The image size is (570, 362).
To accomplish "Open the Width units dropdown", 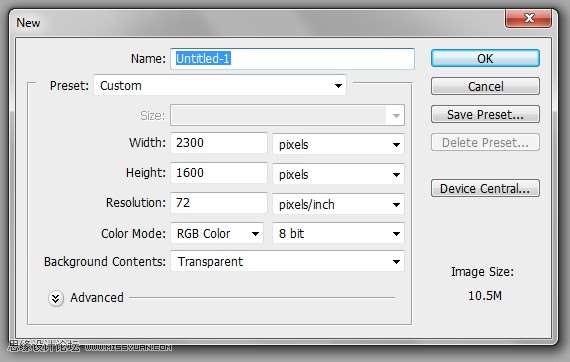I will tap(338, 145).
